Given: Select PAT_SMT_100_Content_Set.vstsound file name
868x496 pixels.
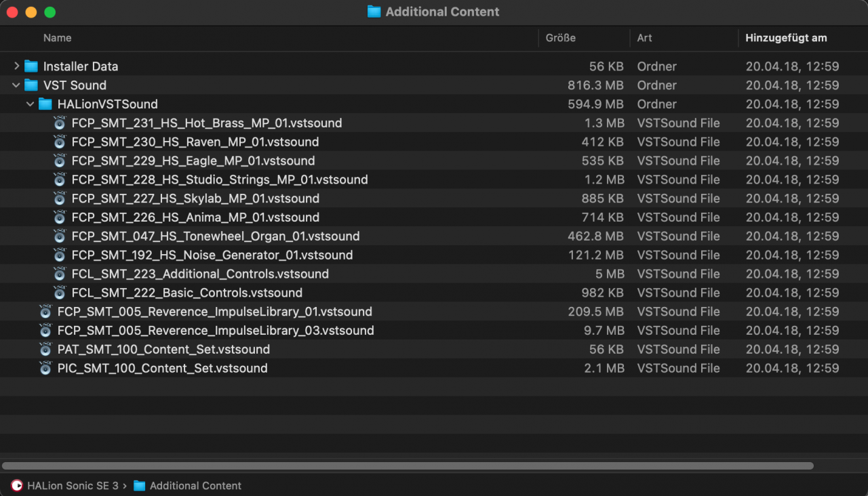Looking at the screenshot, I should (163, 350).
